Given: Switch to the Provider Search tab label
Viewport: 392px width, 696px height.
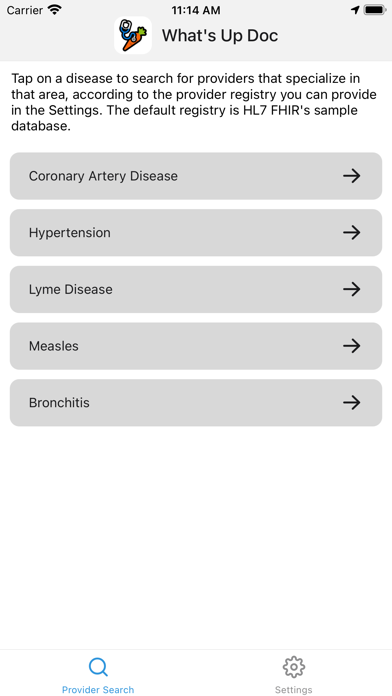Looking at the screenshot, I should pos(98,689).
